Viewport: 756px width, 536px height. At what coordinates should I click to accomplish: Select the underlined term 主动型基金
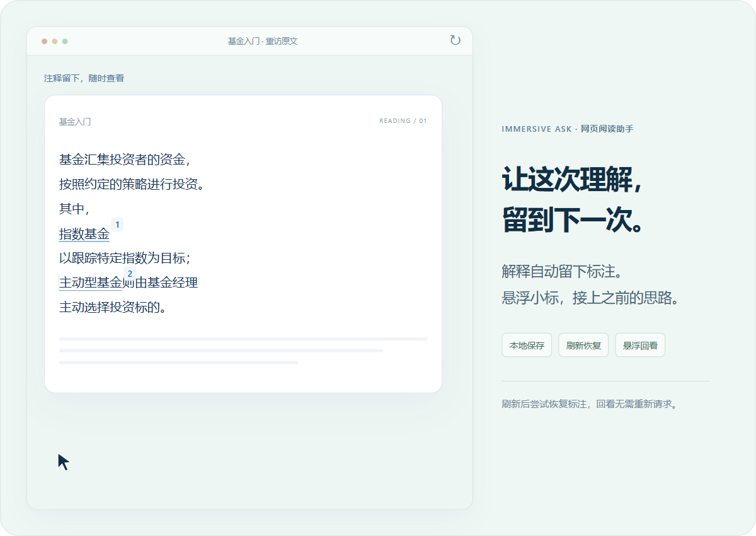pyautogui.click(x=91, y=283)
